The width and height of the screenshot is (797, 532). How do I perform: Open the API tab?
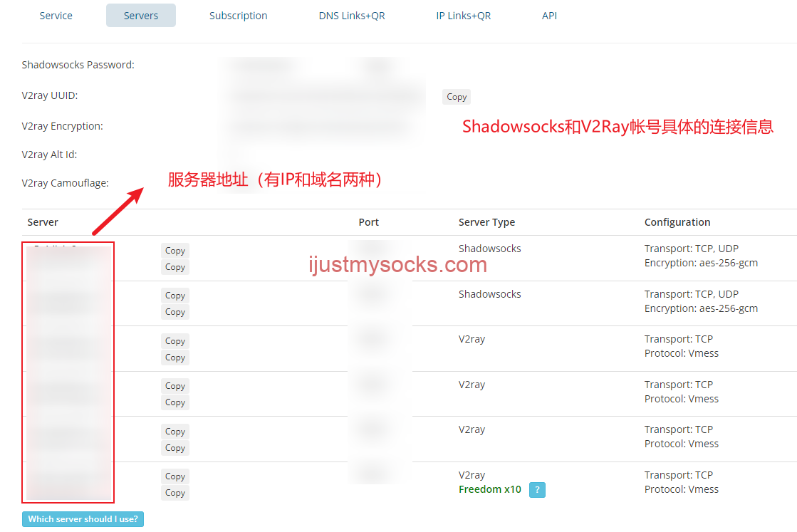click(x=549, y=16)
